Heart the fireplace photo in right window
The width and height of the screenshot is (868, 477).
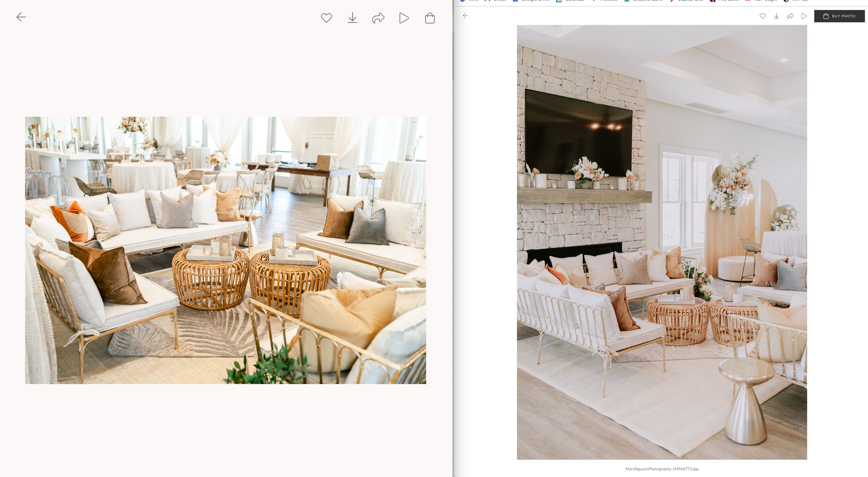[x=762, y=16]
